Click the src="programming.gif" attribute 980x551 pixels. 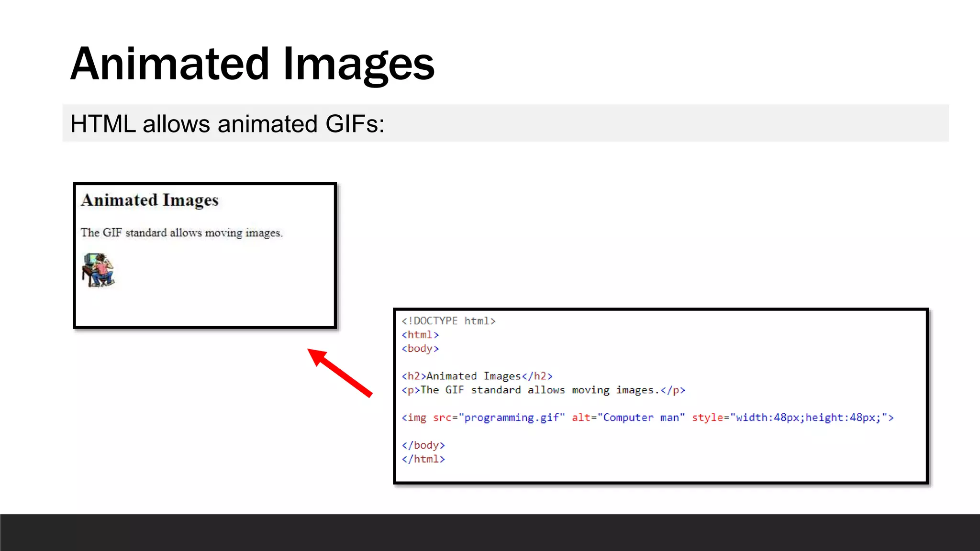[499, 418]
